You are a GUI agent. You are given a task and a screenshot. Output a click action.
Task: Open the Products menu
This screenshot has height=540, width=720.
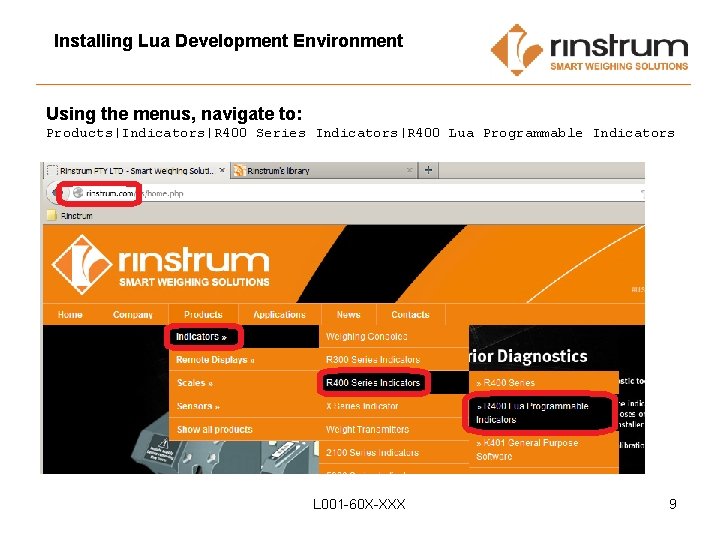coord(203,315)
